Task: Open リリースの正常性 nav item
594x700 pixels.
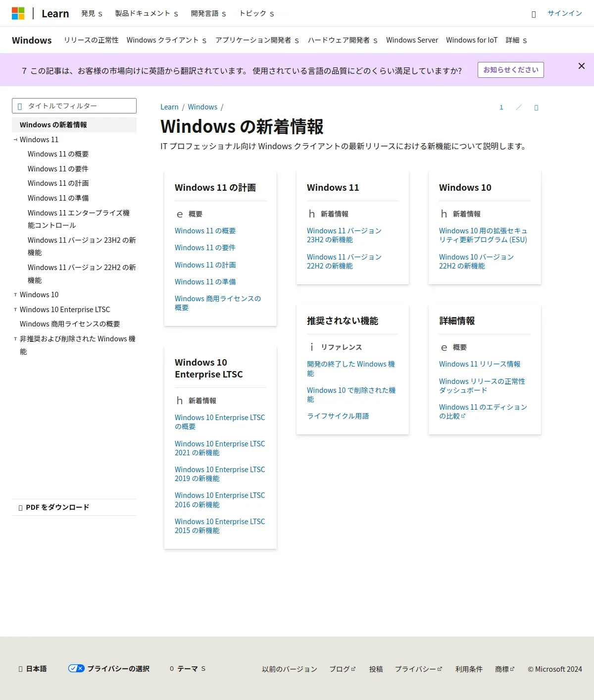Action: click(x=91, y=40)
